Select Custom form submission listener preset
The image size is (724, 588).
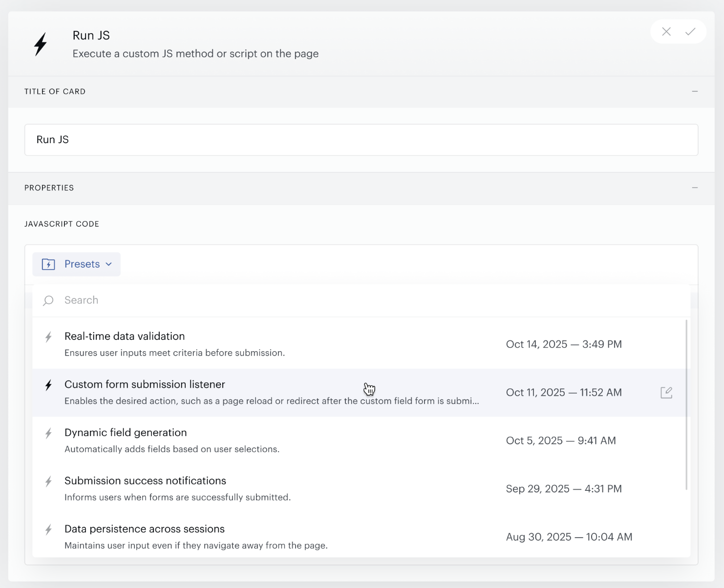[x=359, y=393]
